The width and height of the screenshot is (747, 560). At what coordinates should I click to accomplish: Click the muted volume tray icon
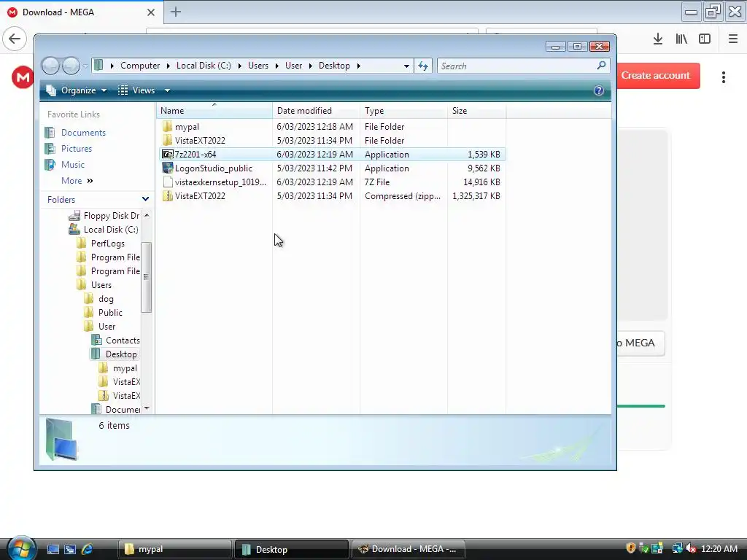[x=691, y=548]
